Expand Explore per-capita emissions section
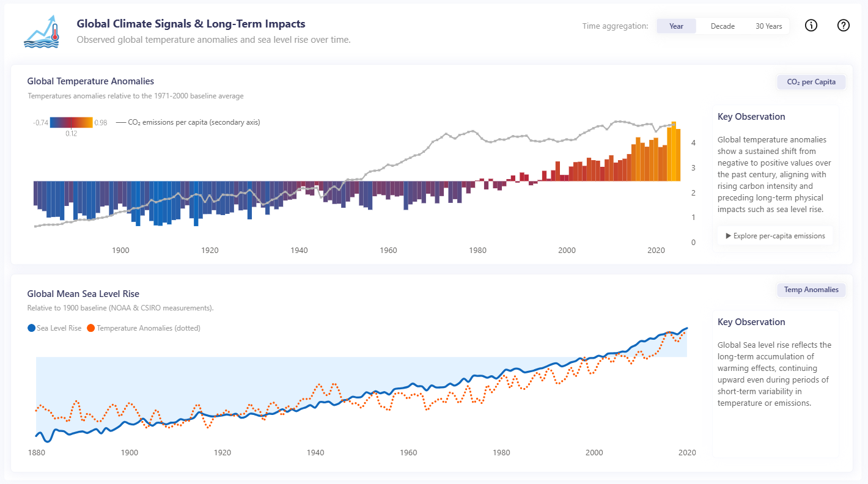868x484 pixels. [x=775, y=236]
